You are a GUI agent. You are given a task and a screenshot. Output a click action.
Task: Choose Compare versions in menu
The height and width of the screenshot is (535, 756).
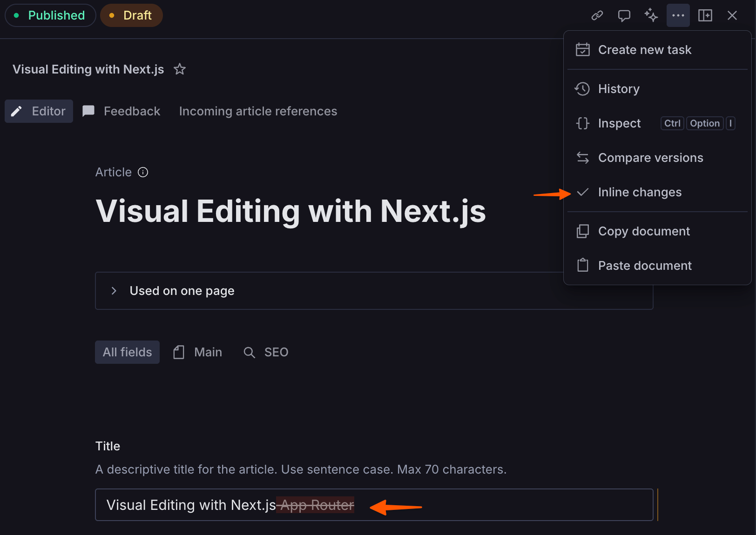pos(657,158)
